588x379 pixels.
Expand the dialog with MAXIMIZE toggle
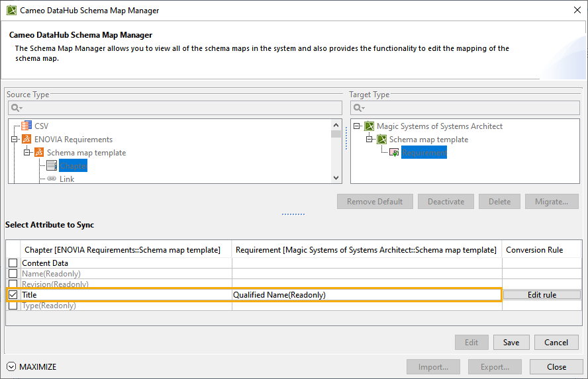click(11, 367)
